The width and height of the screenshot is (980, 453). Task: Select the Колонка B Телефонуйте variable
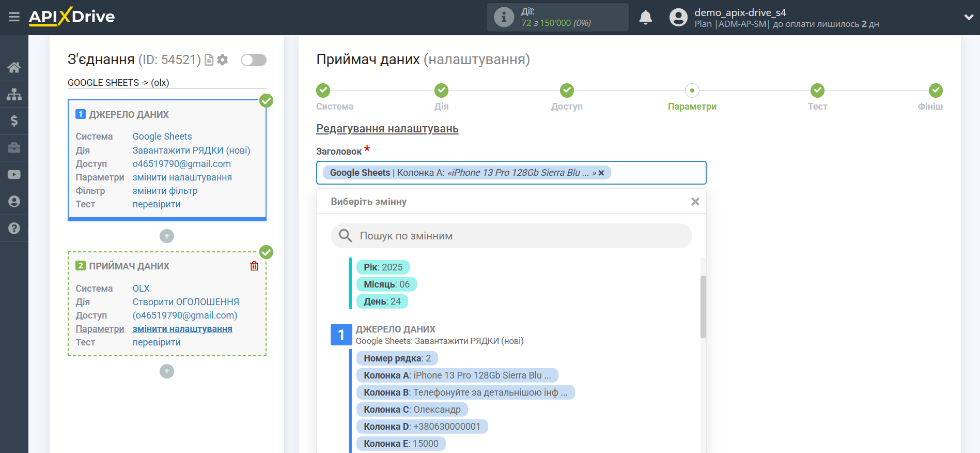click(x=465, y=392)
